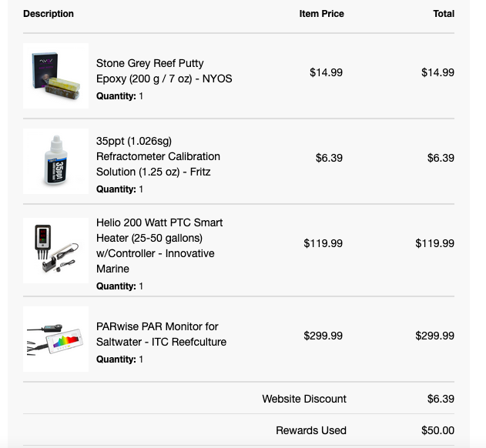
Task: Select the $6.39 total for calibration solution
Action: 441,158
